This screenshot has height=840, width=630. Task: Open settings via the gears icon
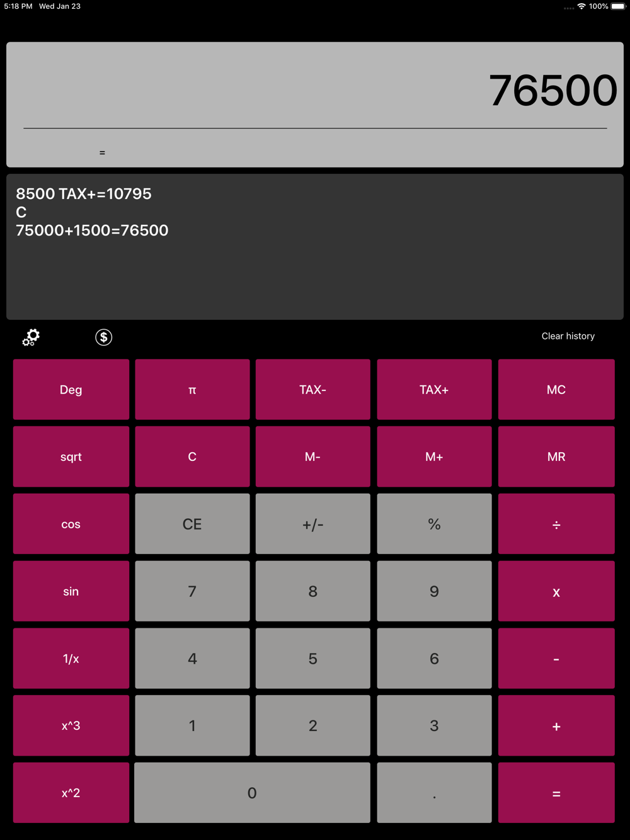point(31,338)
